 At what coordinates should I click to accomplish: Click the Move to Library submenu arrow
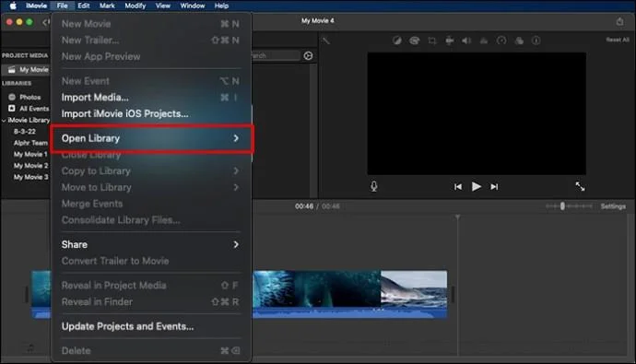(236, 187)
